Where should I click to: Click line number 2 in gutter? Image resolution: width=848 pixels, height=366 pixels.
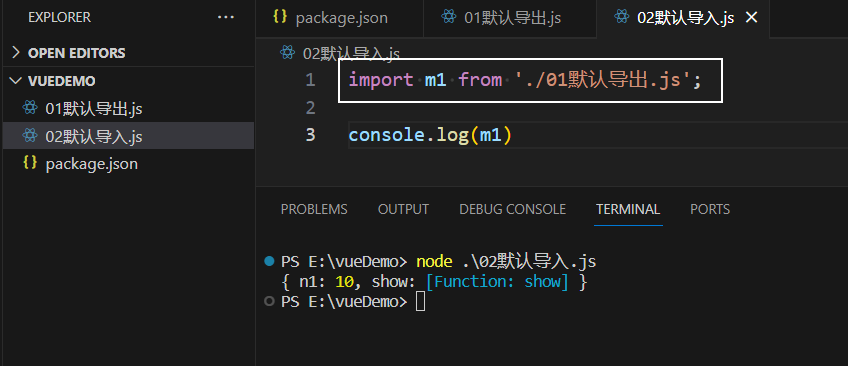[310, 108]
